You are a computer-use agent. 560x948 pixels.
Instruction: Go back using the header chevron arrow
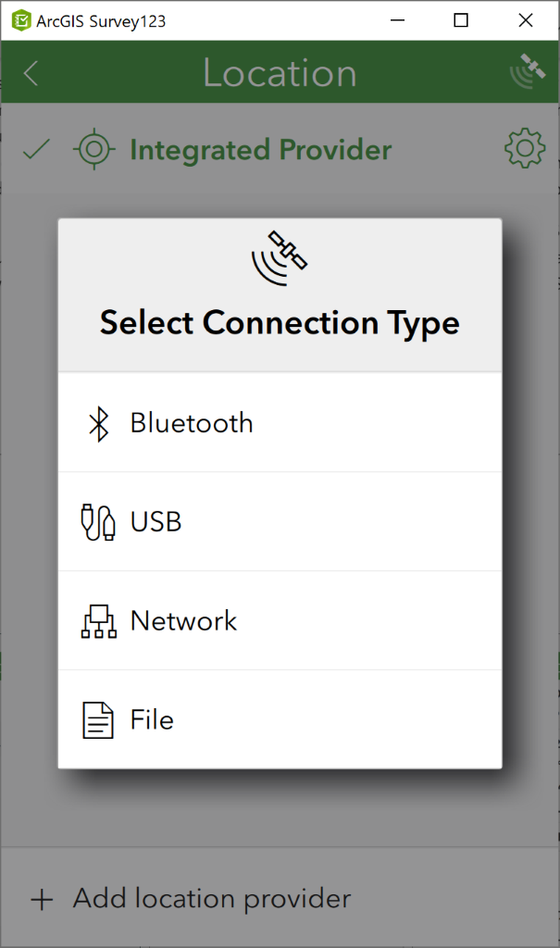[x=31, y=74]
